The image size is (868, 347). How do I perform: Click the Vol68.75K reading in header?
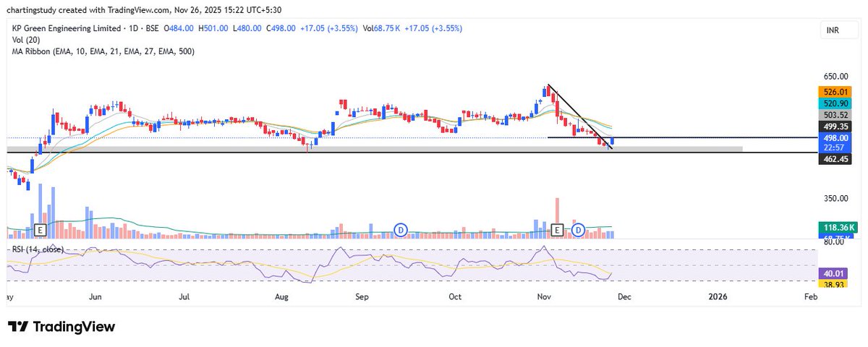(x=383, y=28)
